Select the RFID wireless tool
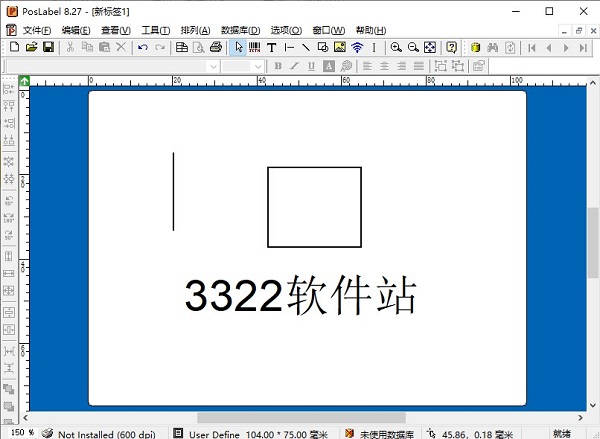This screenshot has width=600, height=439. click(x=357, y=47)
